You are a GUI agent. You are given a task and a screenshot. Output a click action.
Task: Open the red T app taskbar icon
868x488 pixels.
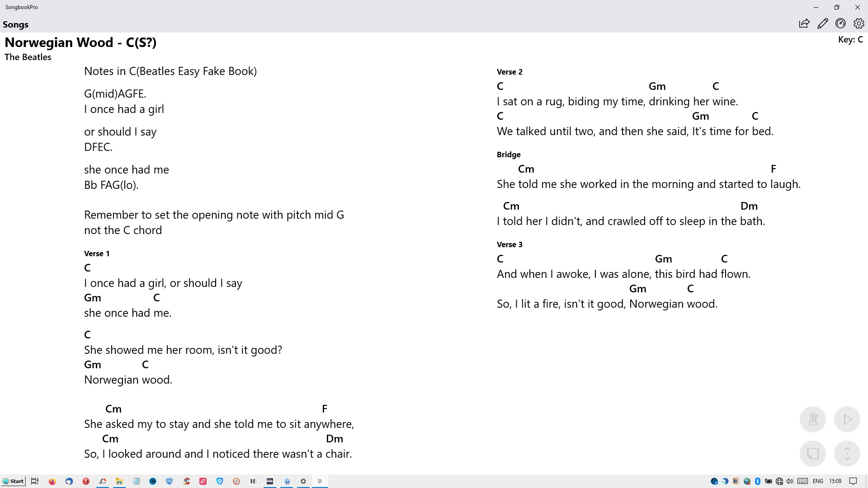tap(86, 481)
